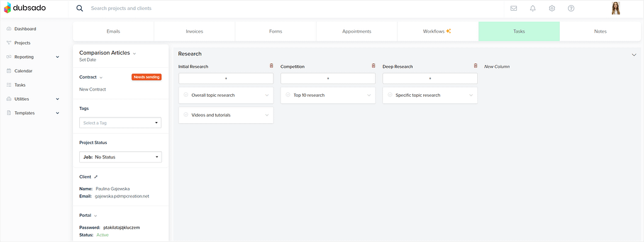Click the Workflows sparkle icon
Screen dimensions: 644x242
(x=448, y=31)
